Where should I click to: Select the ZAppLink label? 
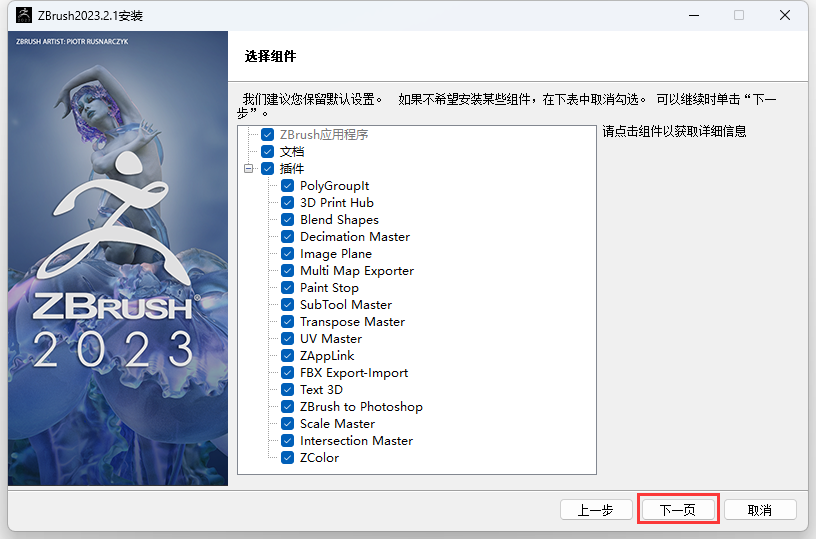point(327,355)
